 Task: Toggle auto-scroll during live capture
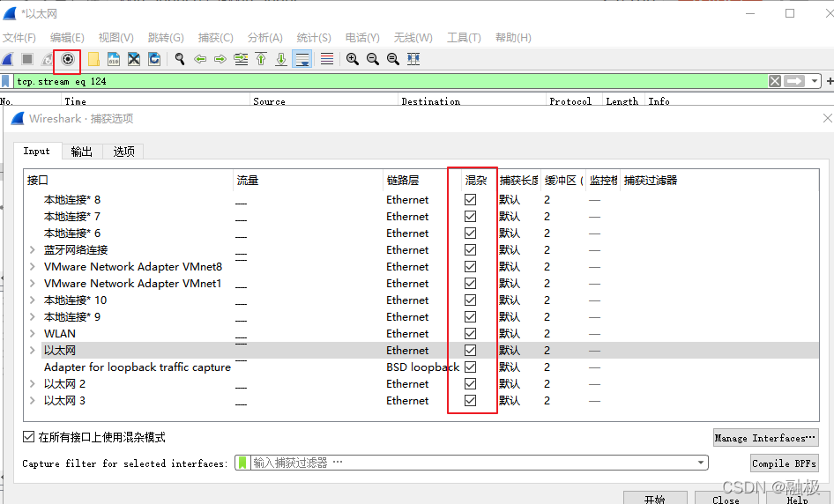[x=302, y=59]
